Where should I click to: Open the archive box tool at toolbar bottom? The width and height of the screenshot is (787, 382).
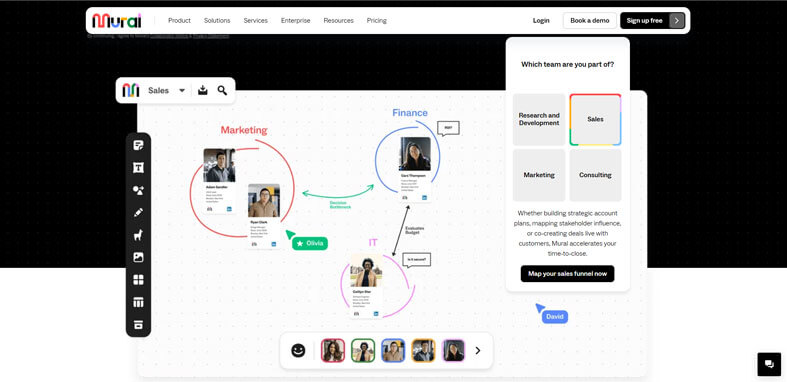(138, 325)
